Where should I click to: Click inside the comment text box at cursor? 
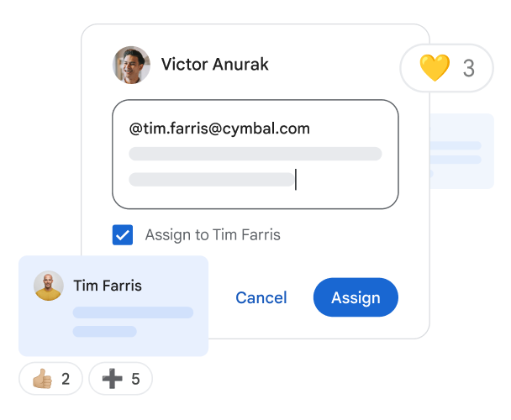(x=296, y=179)
